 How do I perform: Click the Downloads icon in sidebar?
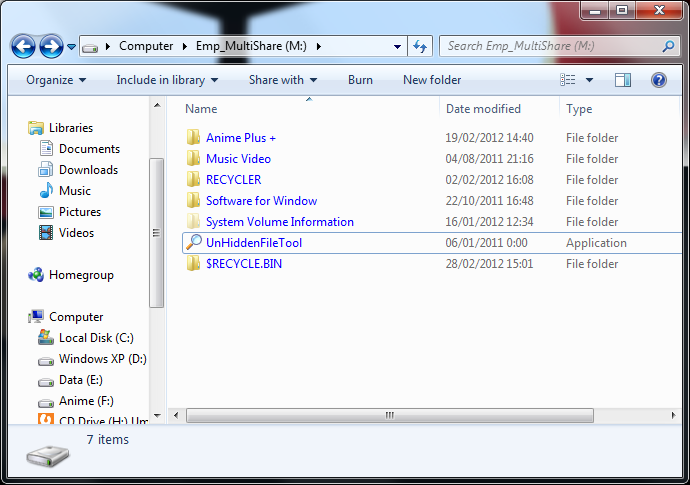(46, 169)
